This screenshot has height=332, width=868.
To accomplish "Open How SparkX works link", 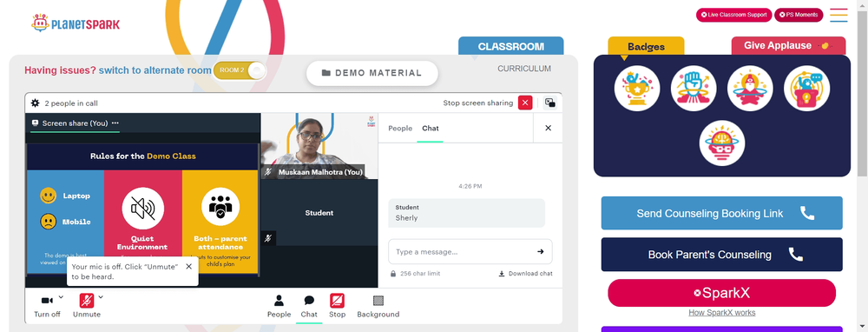I will tap(722, 313).
